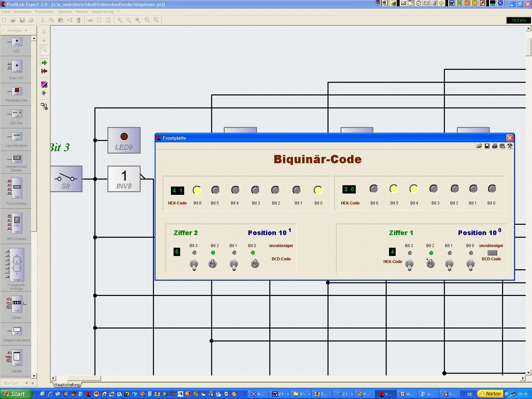Click the Windows Start button
532x399 pixels.
click(x=16, y=394)
